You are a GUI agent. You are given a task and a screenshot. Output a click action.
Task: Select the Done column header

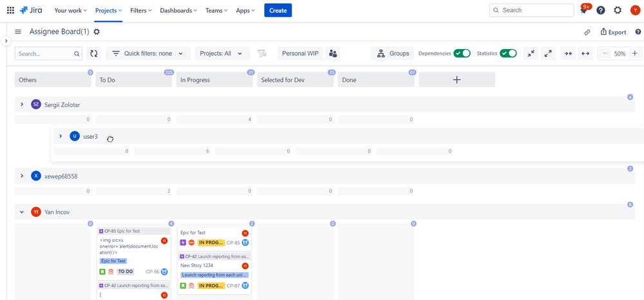pos(376,80)
